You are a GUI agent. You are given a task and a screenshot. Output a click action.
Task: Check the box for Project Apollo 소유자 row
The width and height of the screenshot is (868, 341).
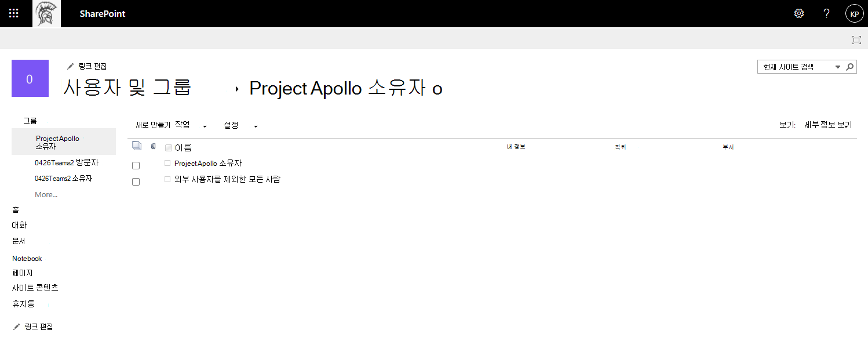(136, 166)
